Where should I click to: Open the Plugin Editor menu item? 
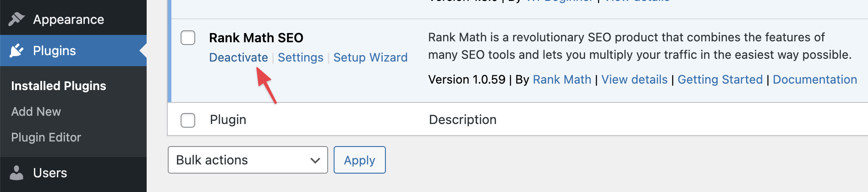46,137
